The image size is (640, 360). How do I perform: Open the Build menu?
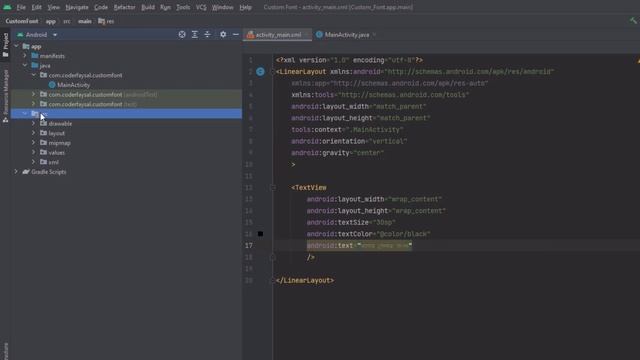coord(148,7)
